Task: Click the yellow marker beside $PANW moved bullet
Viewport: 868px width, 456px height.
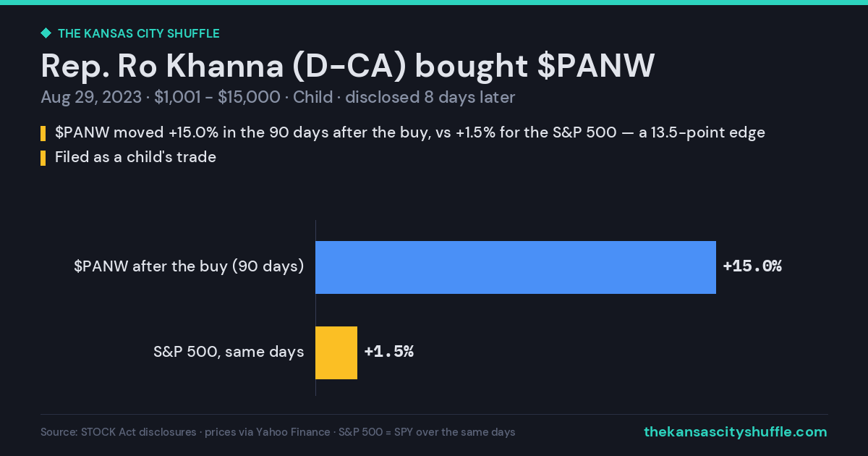Action: 43,133
